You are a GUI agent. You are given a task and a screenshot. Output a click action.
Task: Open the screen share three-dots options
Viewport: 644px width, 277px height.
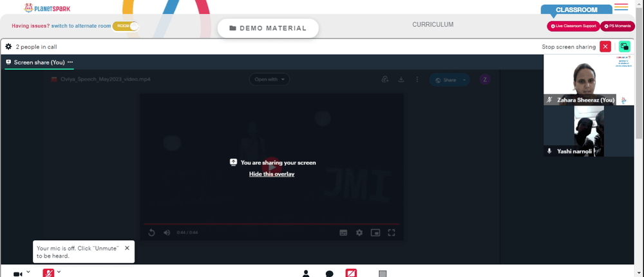coord(70,62)
